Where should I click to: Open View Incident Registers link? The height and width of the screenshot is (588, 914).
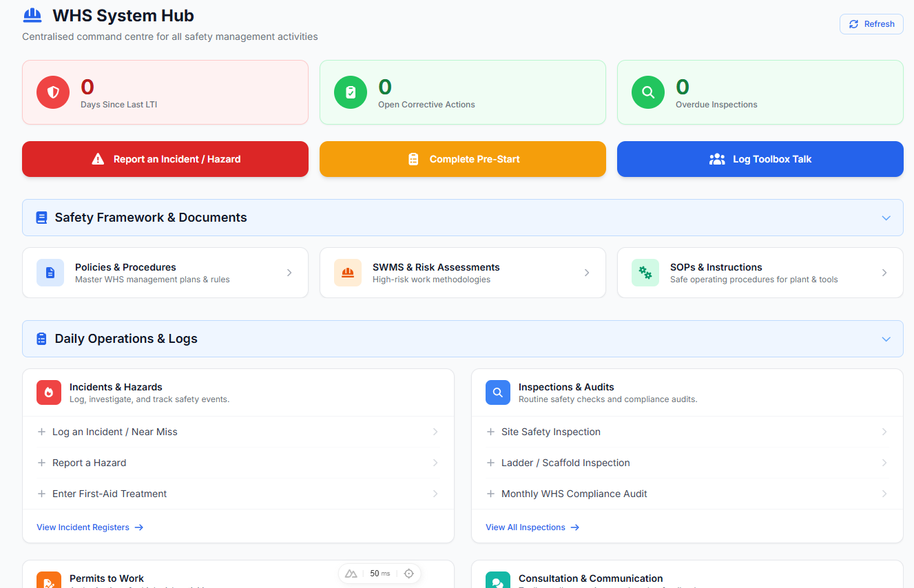[x=90, y=527]
